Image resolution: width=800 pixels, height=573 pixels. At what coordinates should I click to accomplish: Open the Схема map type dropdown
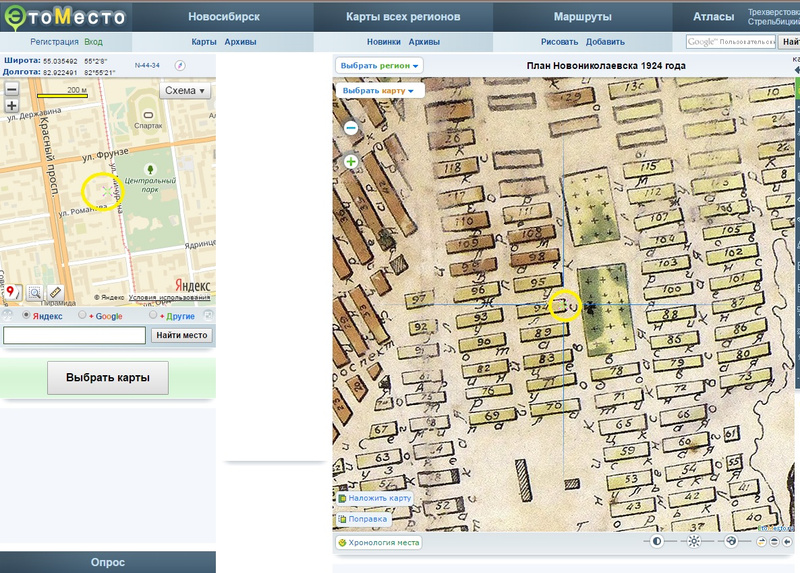point(186,90)
